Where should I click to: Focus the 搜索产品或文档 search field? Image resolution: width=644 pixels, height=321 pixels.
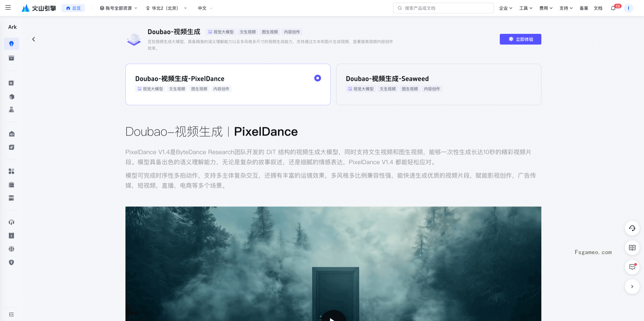[x=443, y=8]
